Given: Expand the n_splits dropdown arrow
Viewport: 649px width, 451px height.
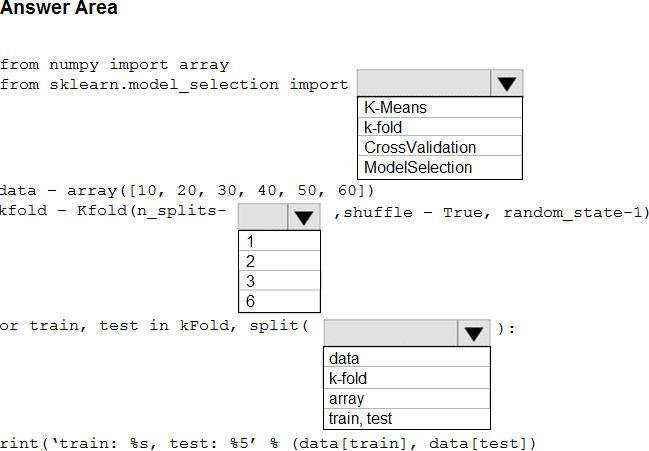Looking at the screenshot, I should click(303, 217).
